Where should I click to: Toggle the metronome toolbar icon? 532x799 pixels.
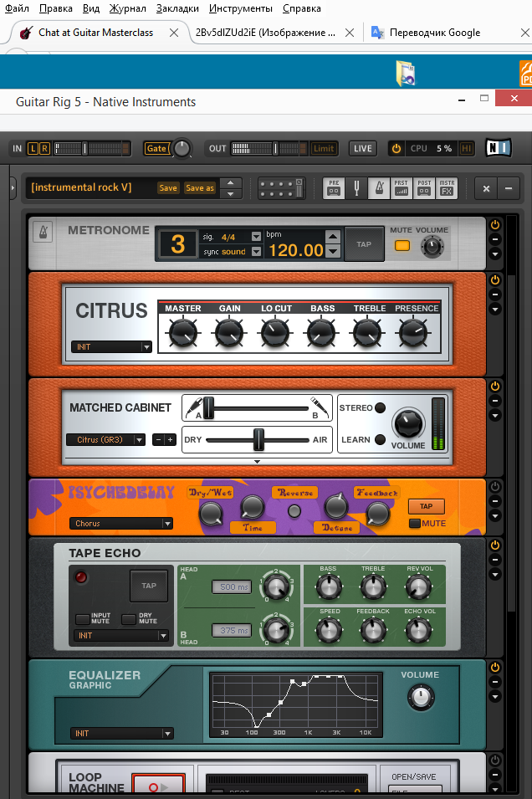pos(379,188)
